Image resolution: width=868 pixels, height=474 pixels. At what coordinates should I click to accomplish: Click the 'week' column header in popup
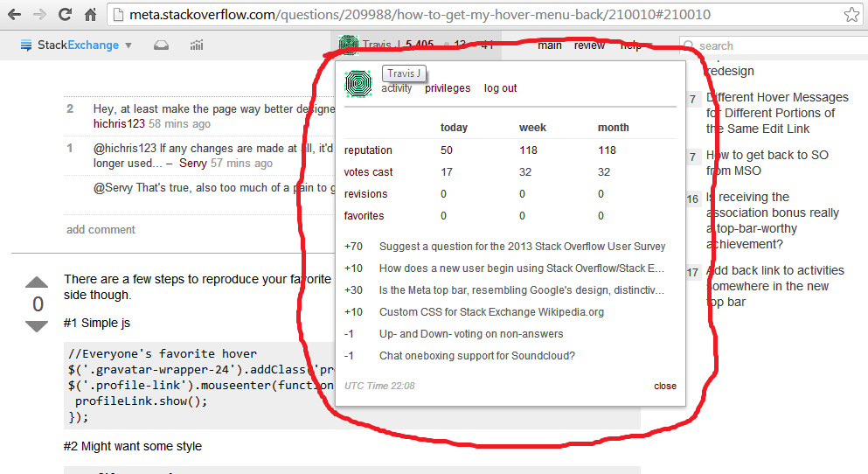532,128
